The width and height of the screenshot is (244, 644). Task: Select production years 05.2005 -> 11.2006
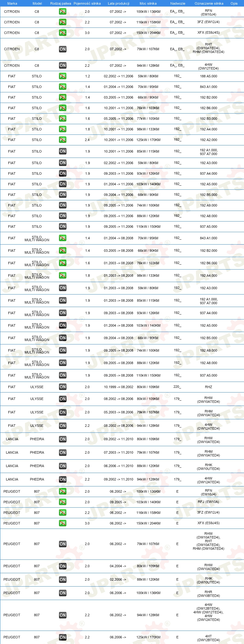click(x=119, y=119)
